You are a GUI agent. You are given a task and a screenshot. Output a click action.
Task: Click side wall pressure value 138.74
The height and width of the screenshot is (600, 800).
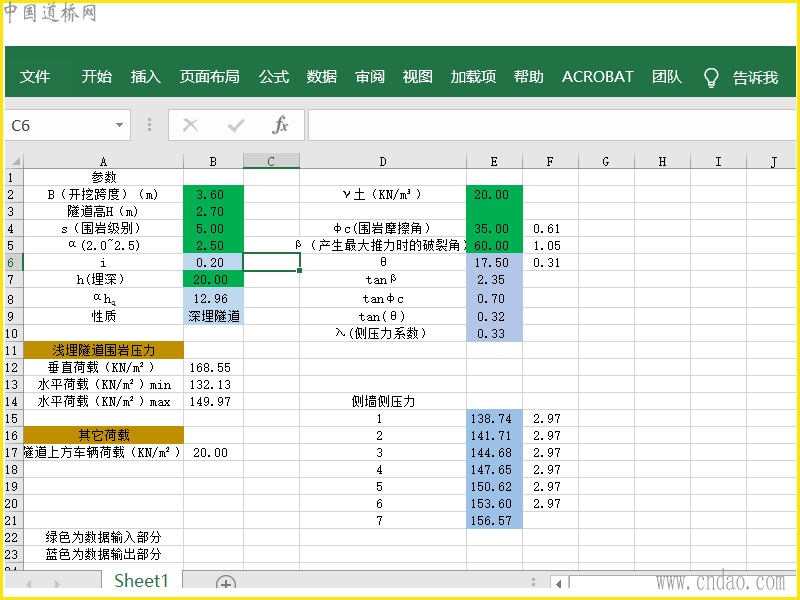point(494,418)
